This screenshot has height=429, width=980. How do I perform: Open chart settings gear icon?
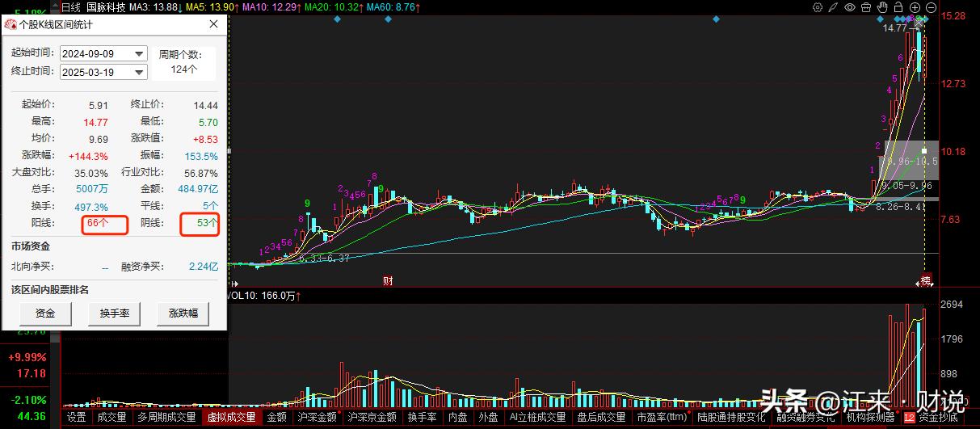[x=818, y=7]
